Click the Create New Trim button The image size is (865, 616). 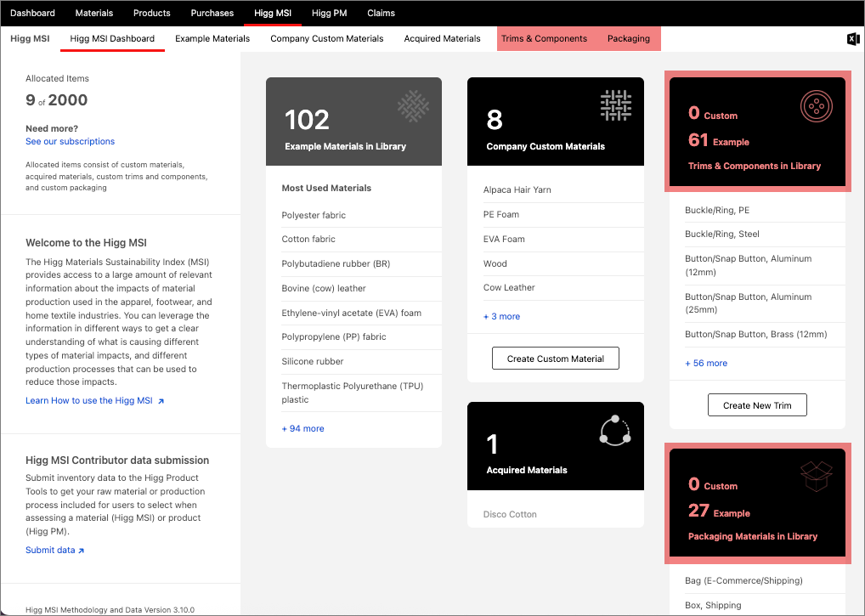757,405
